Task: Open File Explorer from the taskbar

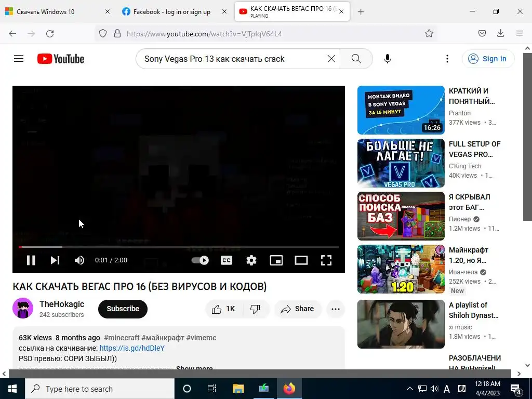Action: pos(238,389)
